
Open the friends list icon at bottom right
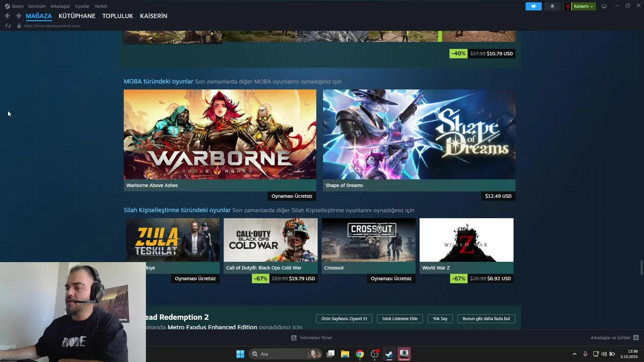636,338
